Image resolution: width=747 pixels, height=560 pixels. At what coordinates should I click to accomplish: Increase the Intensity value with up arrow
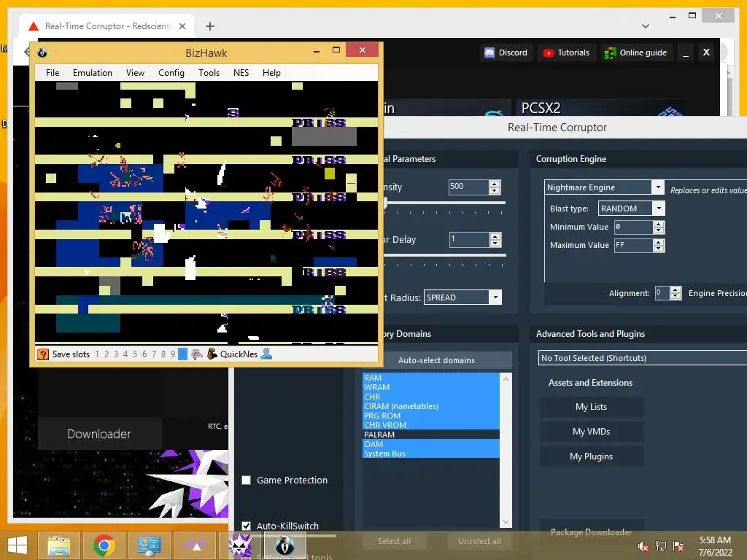pos(495,184)
